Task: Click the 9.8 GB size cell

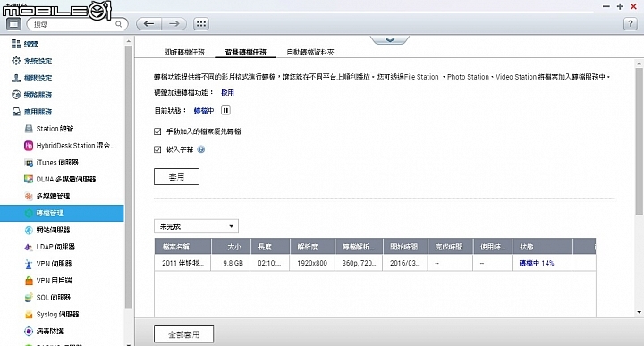Action: point(231,263)
